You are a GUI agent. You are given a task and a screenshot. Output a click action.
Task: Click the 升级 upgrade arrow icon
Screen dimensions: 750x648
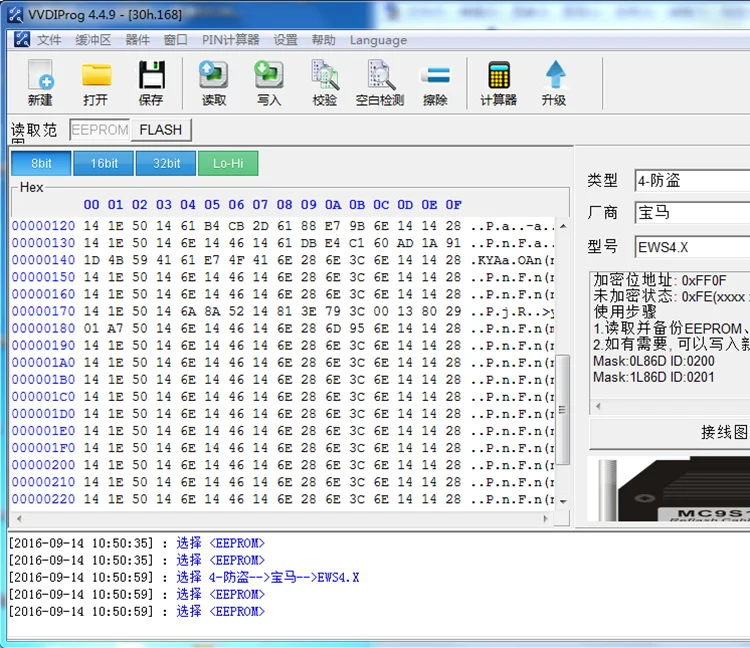click(554, 82)
